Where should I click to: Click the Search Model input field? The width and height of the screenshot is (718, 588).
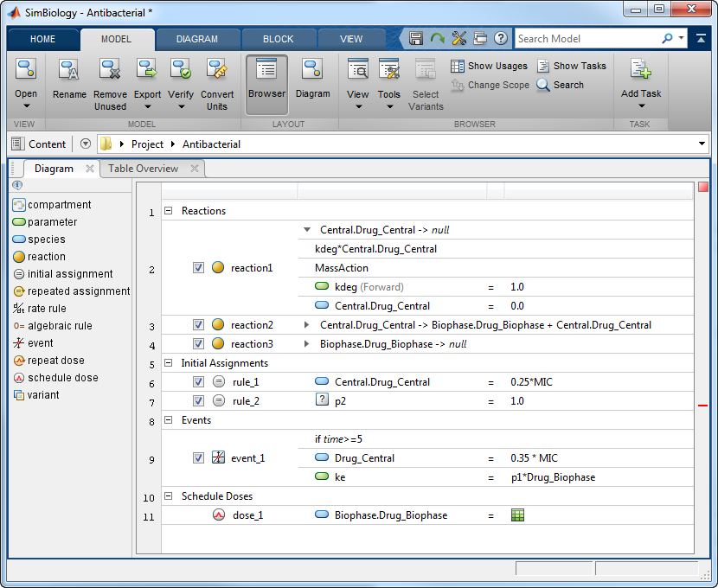pos(587,39)
